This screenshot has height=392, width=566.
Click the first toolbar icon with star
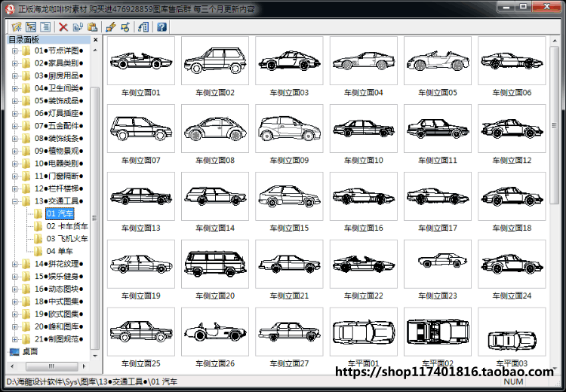point(17,27)
